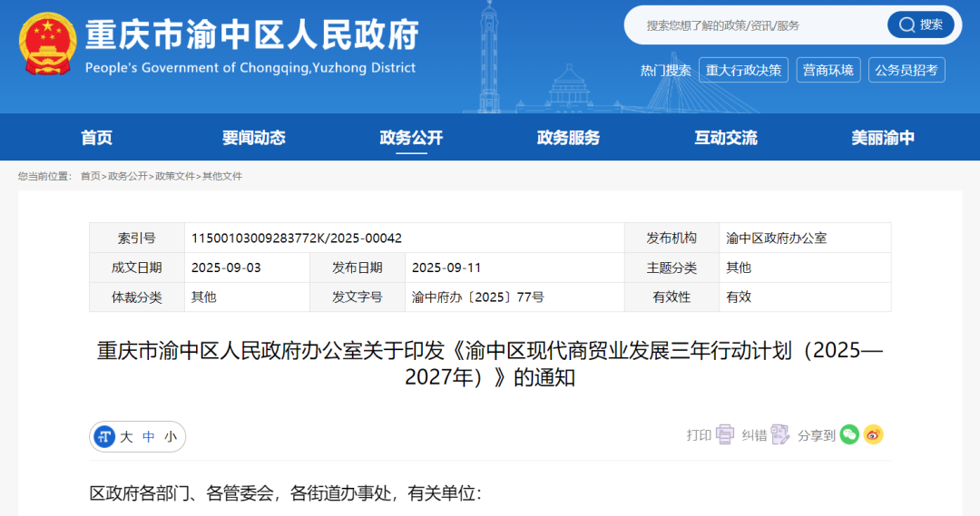The height and width of the screenshot is (516, 980).
Task: Click the 搜索 search button
Action: [921, 25]
